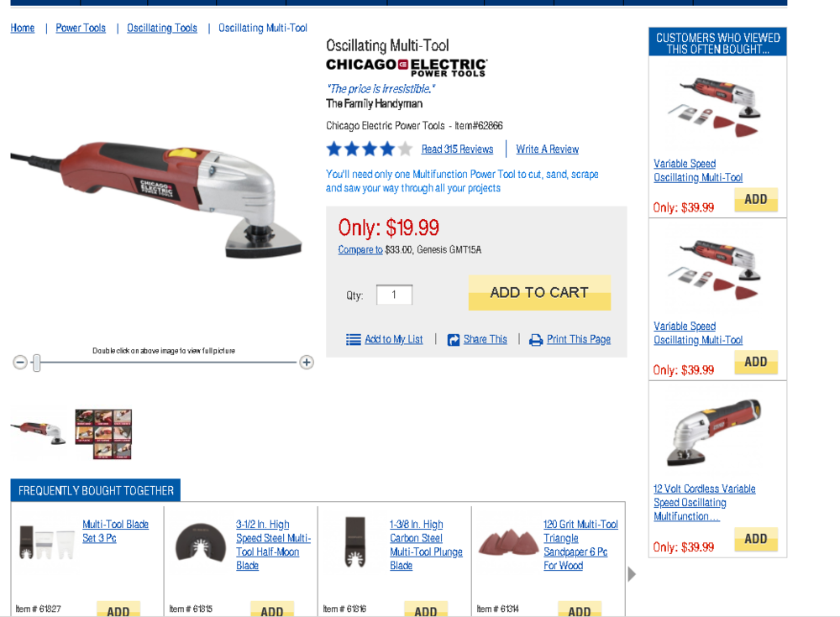
Task: Open the Compare to link
Action: click(x=360, y=250)
